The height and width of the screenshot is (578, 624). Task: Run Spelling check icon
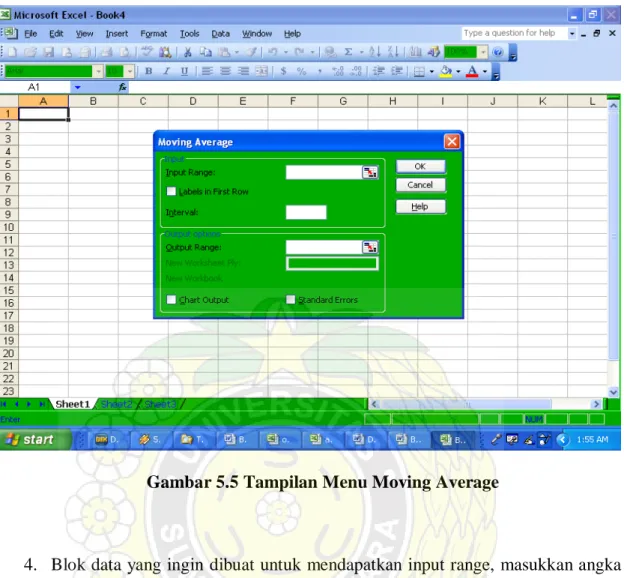tap(147, 52)
